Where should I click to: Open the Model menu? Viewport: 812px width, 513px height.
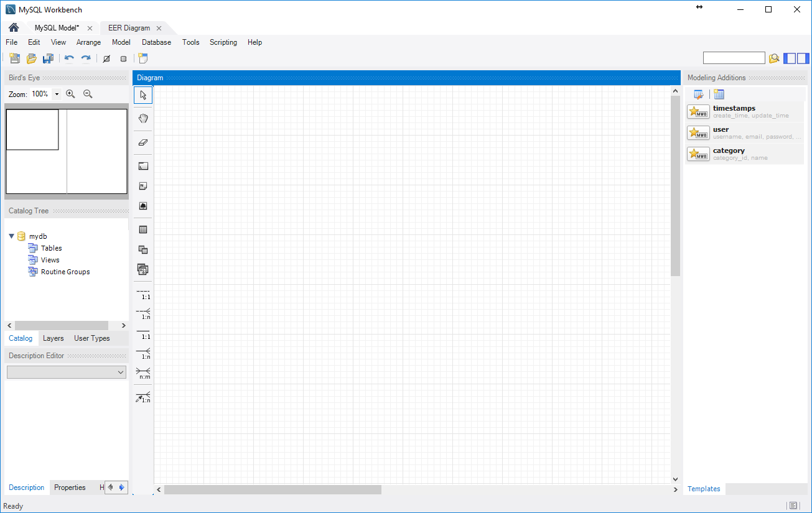[x=121, y=42]
